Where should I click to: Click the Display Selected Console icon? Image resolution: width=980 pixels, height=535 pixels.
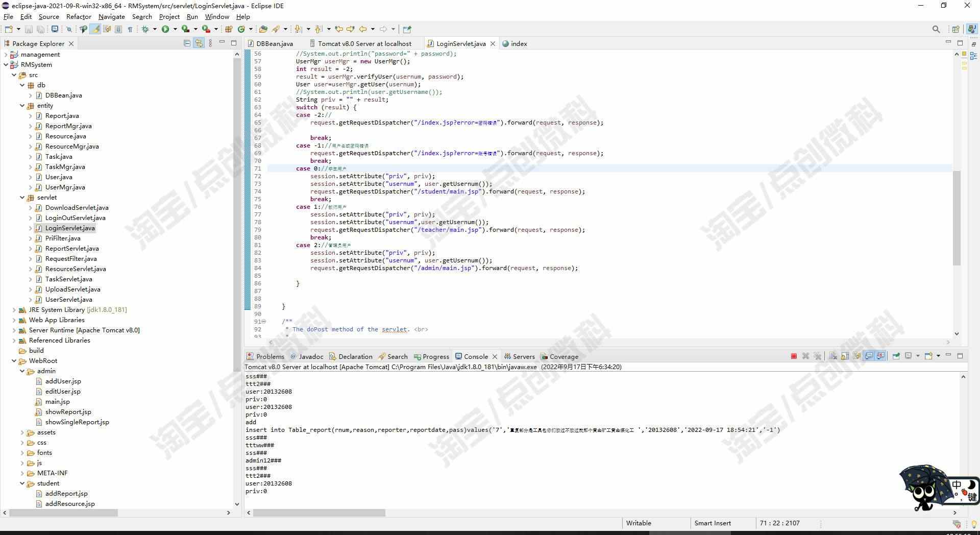909,356
